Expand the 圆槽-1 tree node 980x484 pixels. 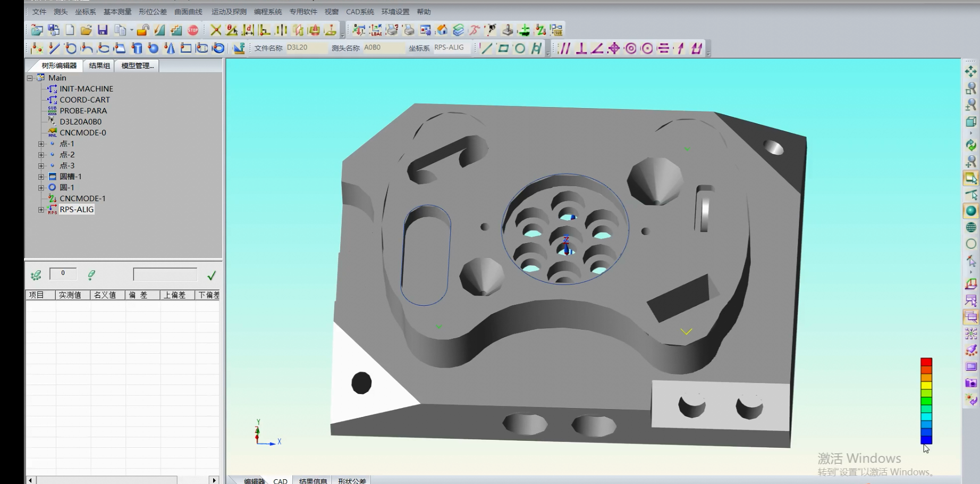click(41, 177)
